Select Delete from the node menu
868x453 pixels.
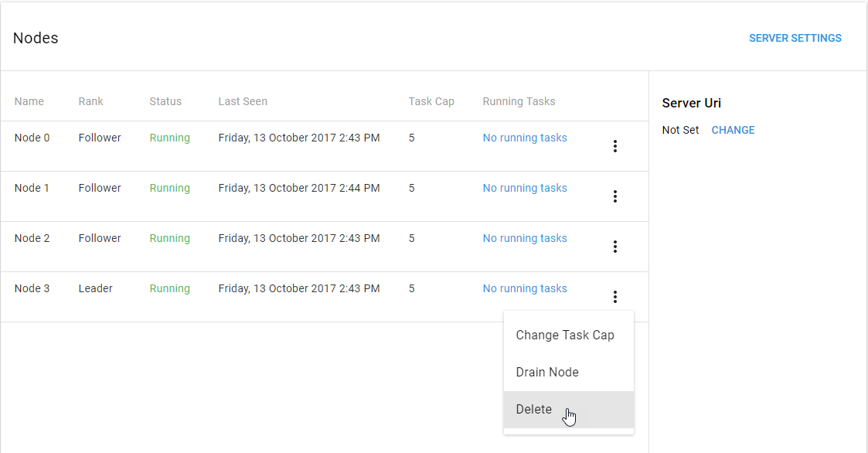[x=569, y=409]
